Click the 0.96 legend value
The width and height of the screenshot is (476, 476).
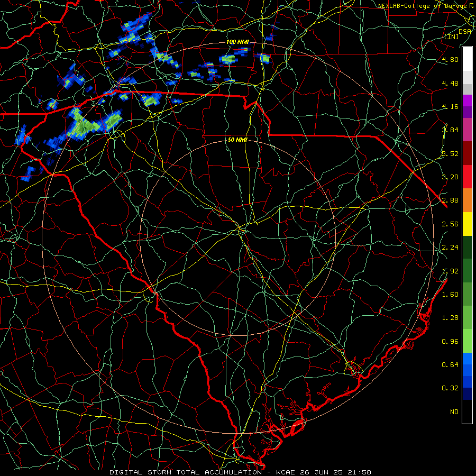coord(450,342)
